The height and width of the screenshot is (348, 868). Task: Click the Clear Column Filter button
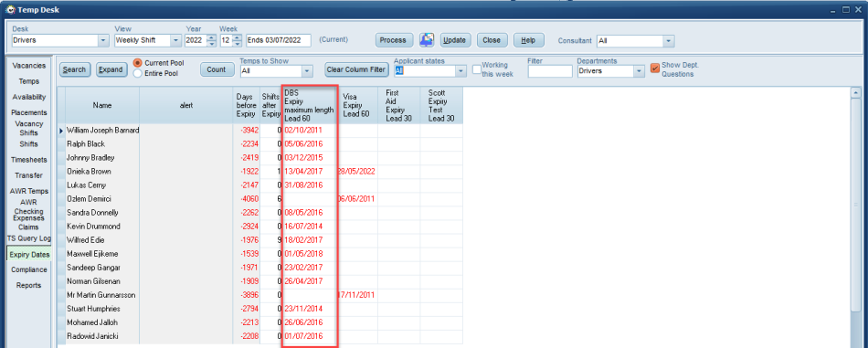356,69
